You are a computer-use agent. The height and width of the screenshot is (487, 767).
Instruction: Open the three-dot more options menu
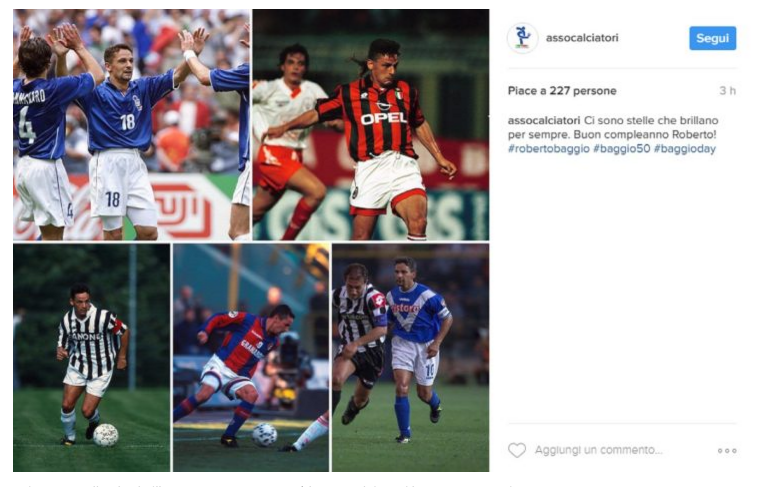click(727, 450)
